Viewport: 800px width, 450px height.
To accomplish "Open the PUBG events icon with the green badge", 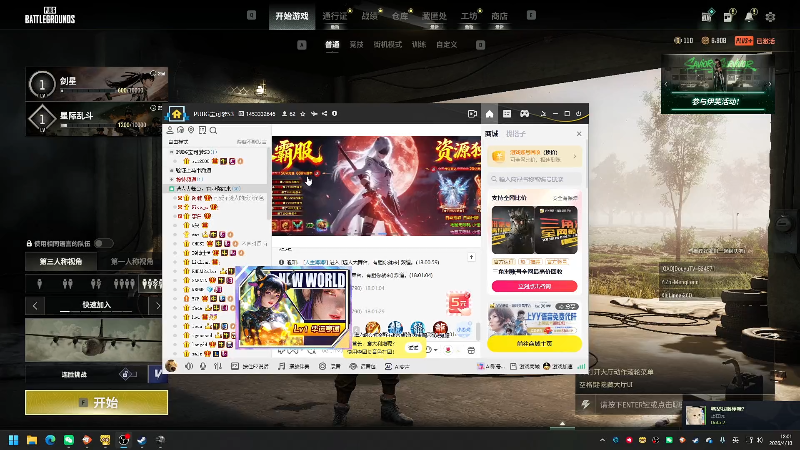I will [x=707, y=17].
